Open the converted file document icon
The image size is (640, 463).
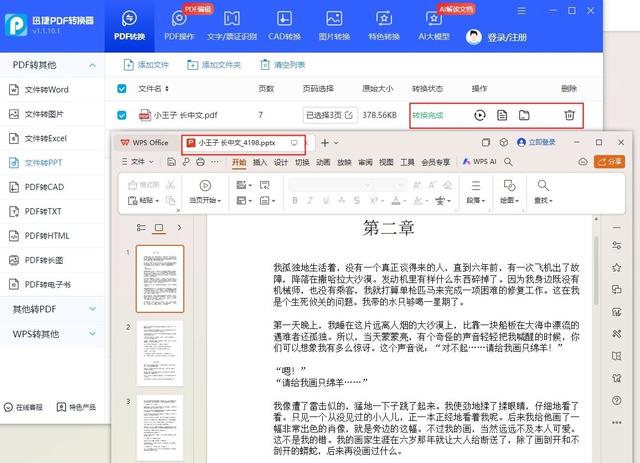coord(502,116)
